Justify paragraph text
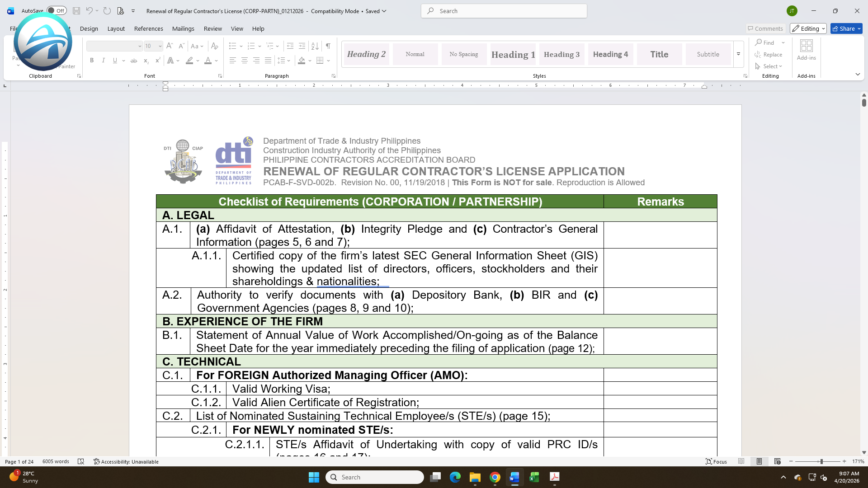The height and width of the screenshot is (488, 868). tap(268, 61)
